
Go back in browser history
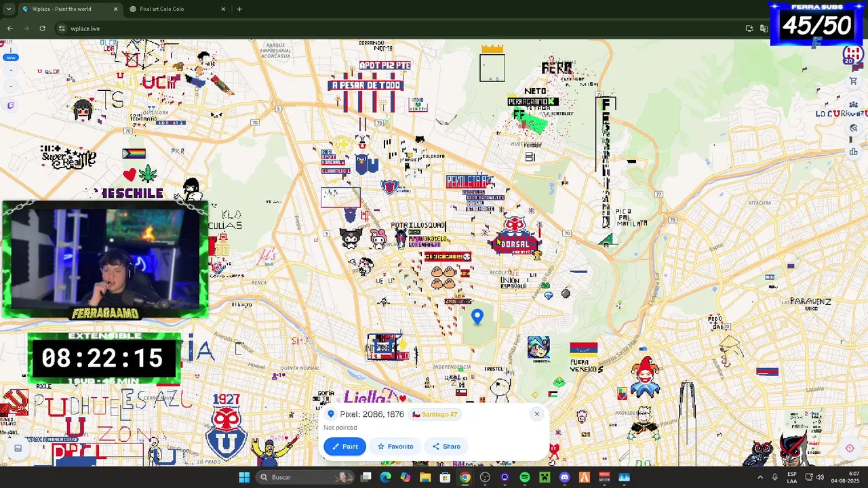tap(9, 28)
